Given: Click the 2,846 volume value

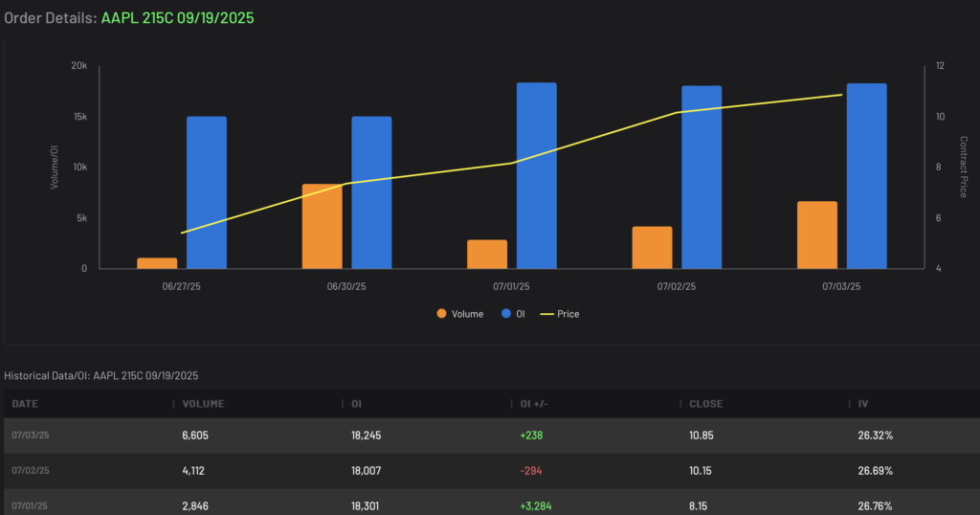Looking at the screenshot, I should (195, 505).
